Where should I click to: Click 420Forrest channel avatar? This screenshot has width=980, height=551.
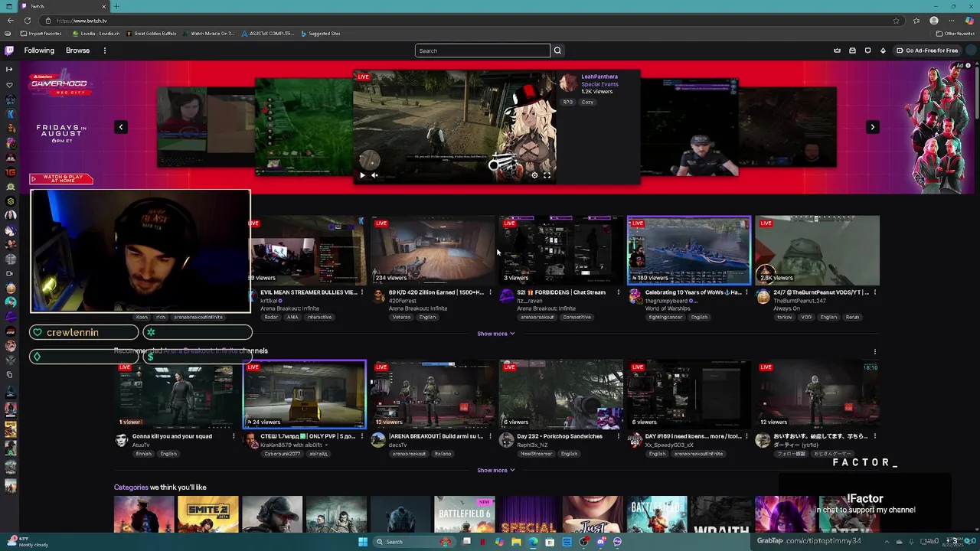point(378,297)
